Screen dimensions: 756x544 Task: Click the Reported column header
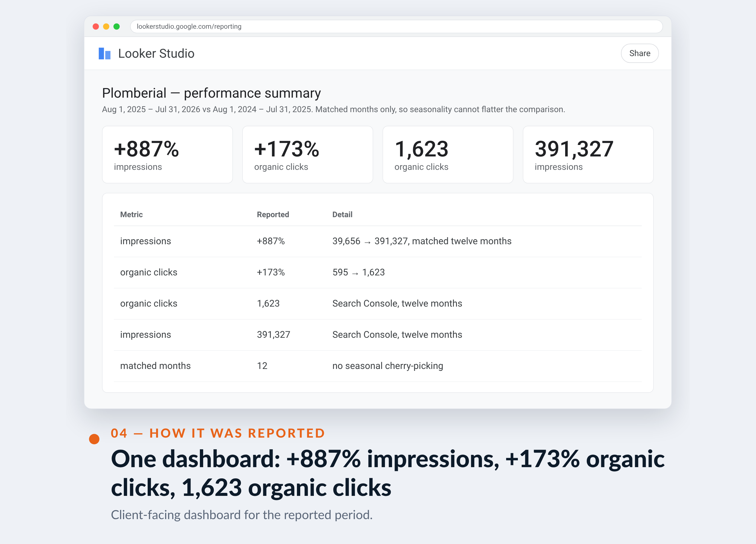[273, 214]
